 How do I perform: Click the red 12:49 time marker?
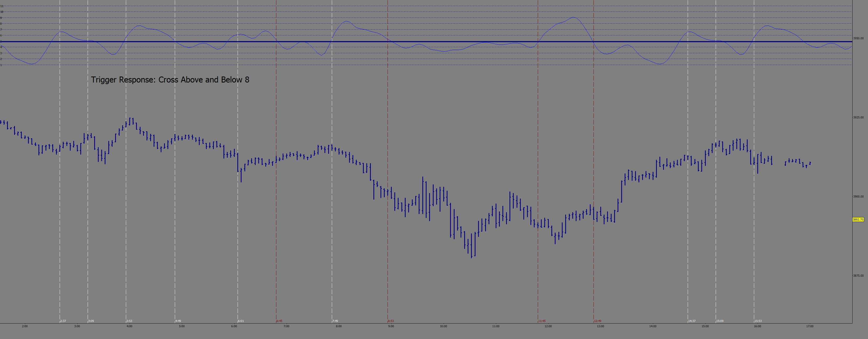[x=598, y=321]
